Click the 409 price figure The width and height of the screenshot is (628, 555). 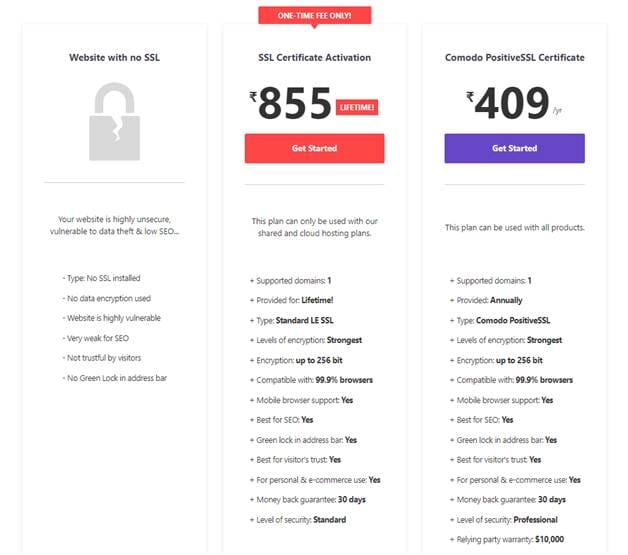(512, 103)
